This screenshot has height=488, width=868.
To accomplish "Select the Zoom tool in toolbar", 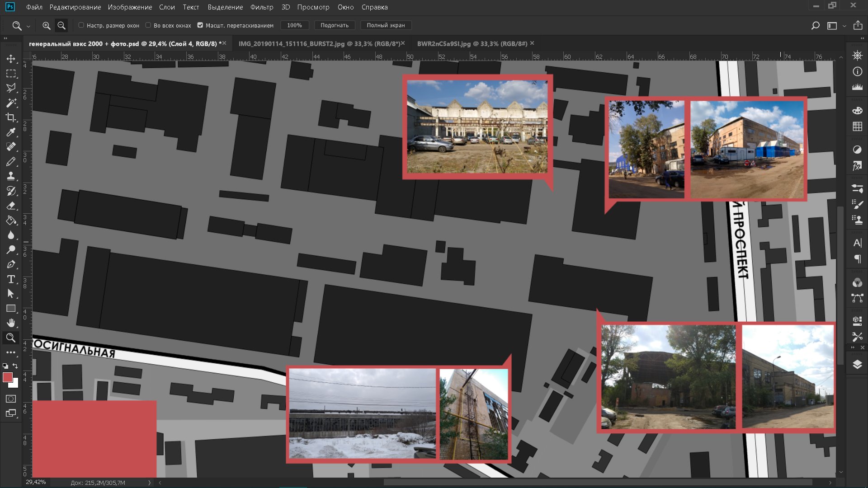I will tap(11, 338).
